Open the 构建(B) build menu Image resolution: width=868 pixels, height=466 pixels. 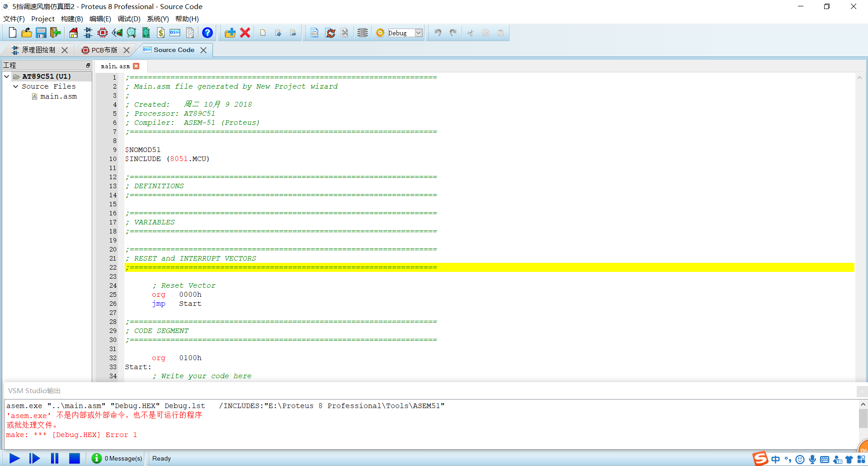tap(72, 19)
